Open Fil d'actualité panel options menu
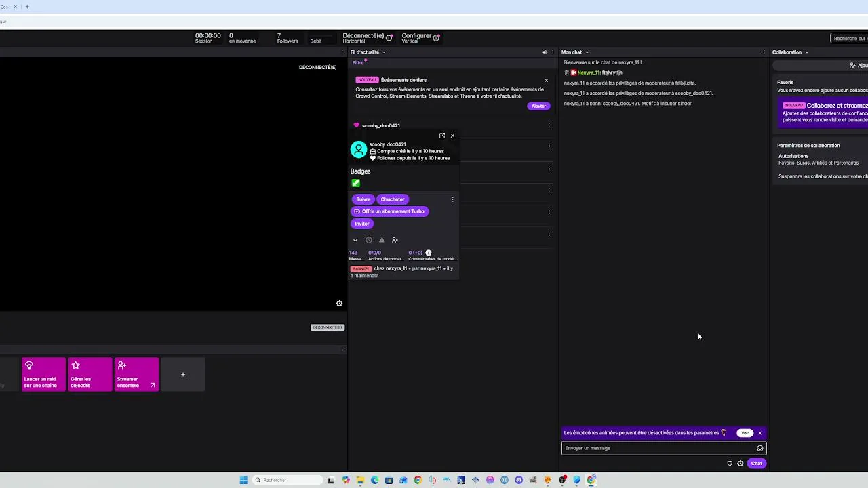This screenshot has width=868, height=488. coord(553,52)
